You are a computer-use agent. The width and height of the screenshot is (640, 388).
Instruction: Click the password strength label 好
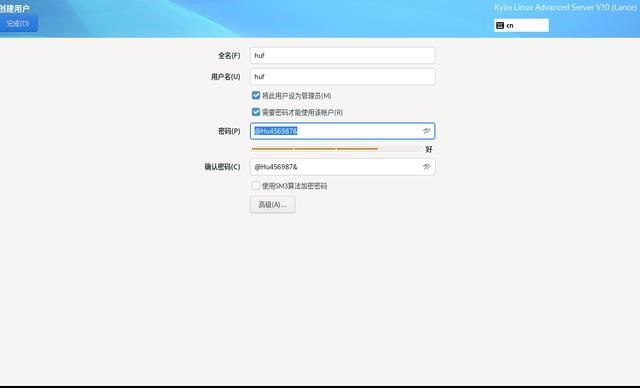(429, 149)
